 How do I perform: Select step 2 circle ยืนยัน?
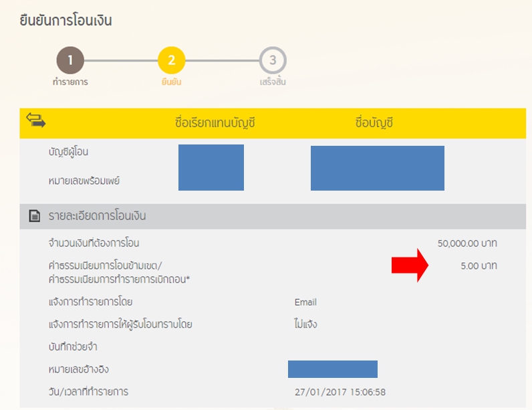point(172,60)
